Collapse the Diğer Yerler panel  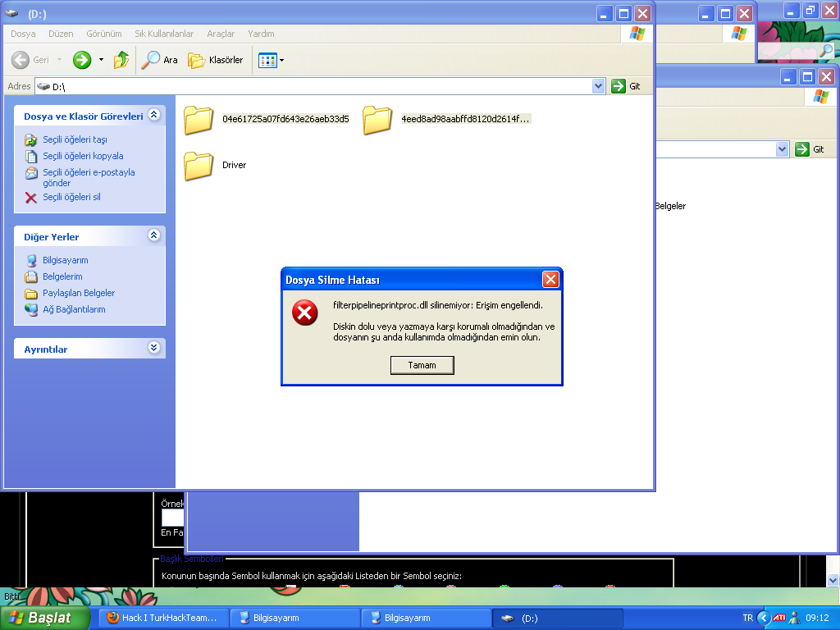153,235
